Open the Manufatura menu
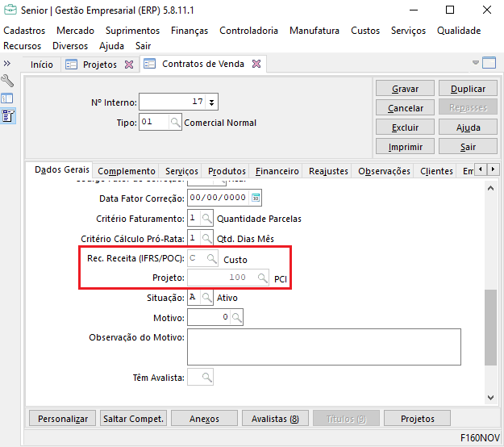This screenshot has width=504, height=447. click(x=314, y=31)
